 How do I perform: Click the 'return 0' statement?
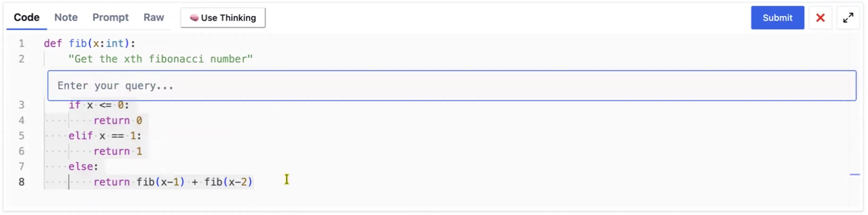(118, 120)
